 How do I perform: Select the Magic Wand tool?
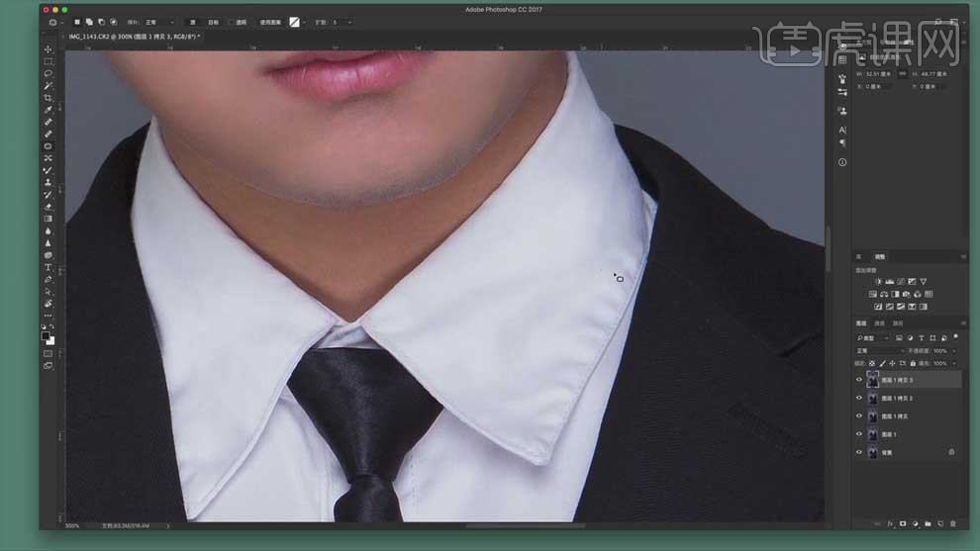pyautogui.click(x=49, y=86)
